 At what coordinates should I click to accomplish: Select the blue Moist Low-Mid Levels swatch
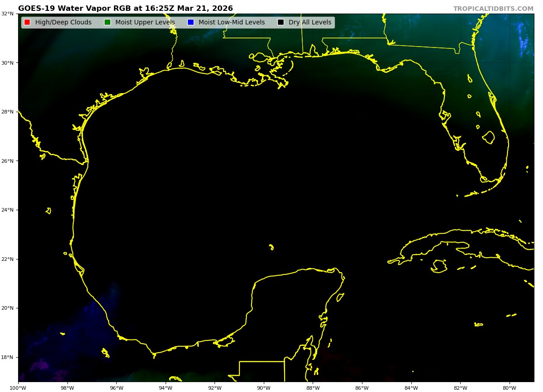pos(191,23)
